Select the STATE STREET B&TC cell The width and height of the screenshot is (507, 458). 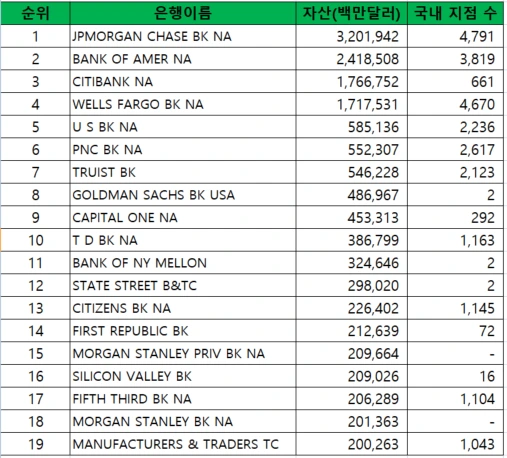pyautogui.click(x=183, y=286)
